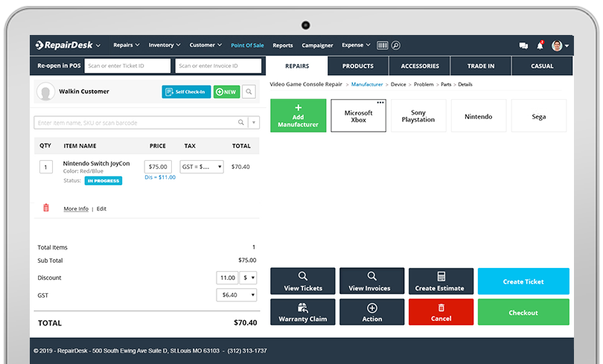Click the Dis = $11.00 discount link
Image resolution: width=603 pixels, height=364 pixels.
pyautogui.click(x=160, y=177)
